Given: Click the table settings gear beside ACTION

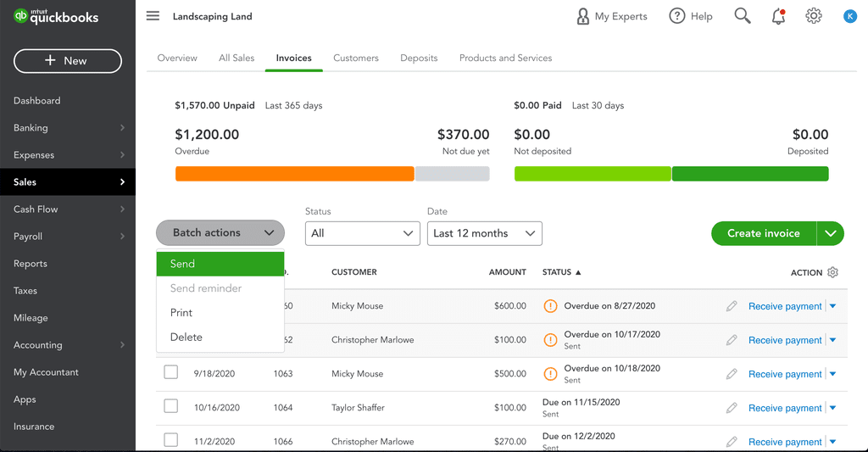Looking at the screenshot, I should click(832, 272).
